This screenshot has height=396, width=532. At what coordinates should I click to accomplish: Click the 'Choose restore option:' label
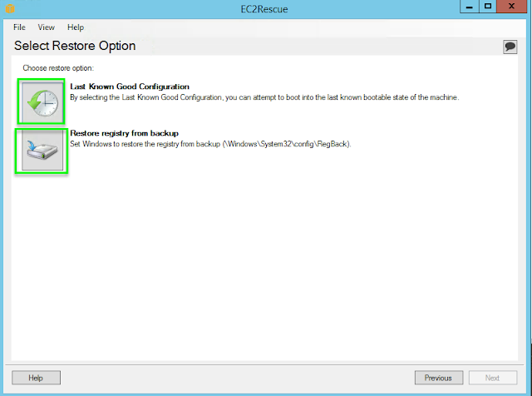(58, 68)
